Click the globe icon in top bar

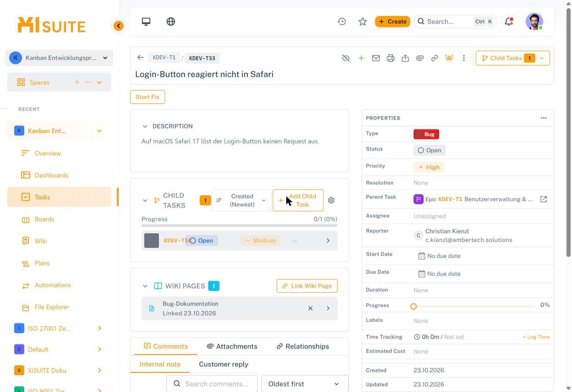point(171,21)
